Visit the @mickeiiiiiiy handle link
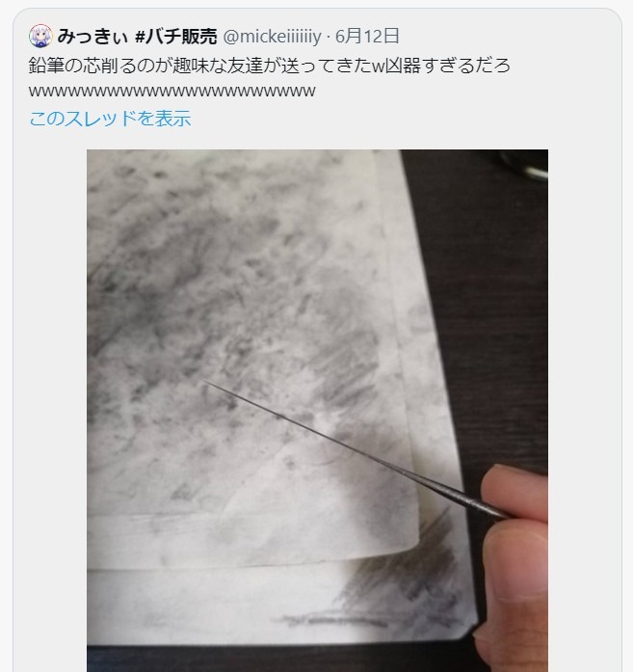This screenshot has width=633, height=672. tap(272, 37)
